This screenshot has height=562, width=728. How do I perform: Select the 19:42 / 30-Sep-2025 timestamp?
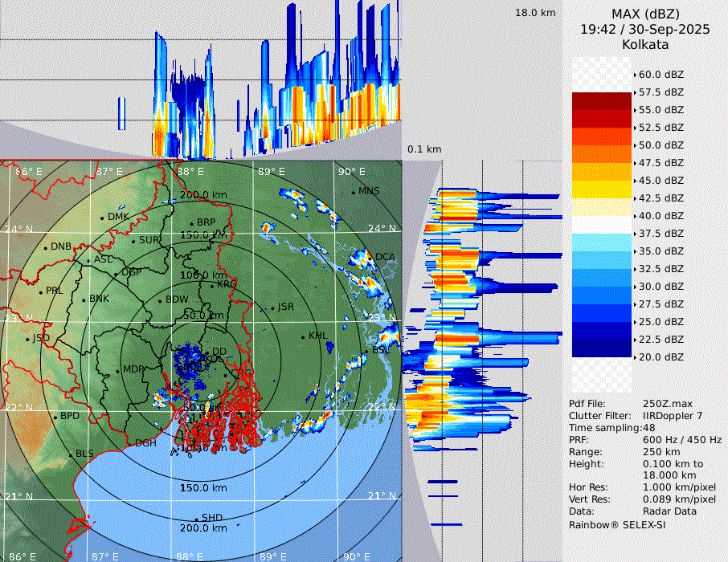(x=644, y=29)
